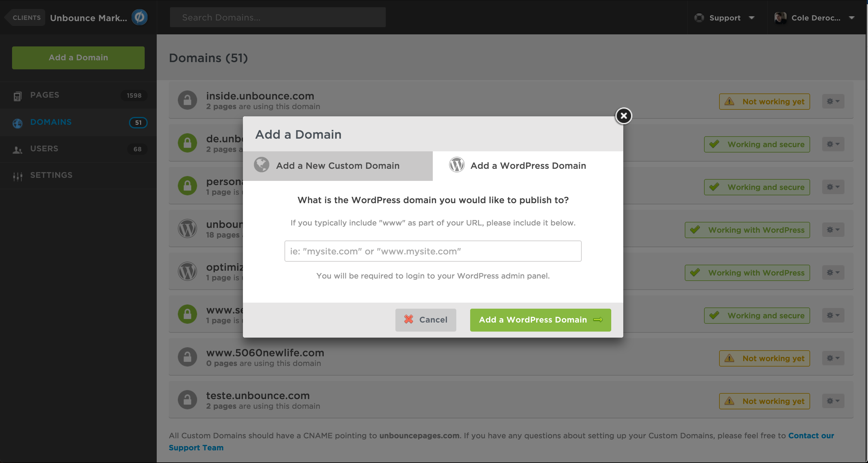Click the WordPress icon on domain row
868x463 pixels.
click(187, 228)
